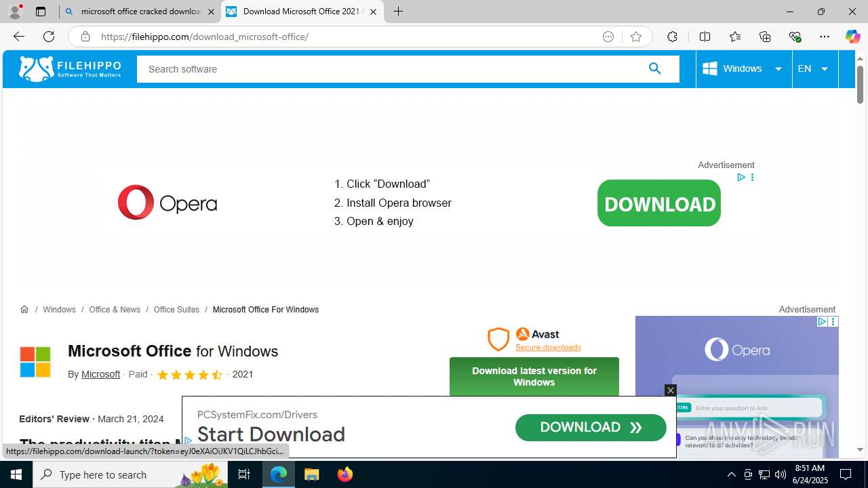The height and width of the screenshot is (488, 868).
Task: Show hidden system tray icons
Action: pyautogui.click(x=731, y=474)
